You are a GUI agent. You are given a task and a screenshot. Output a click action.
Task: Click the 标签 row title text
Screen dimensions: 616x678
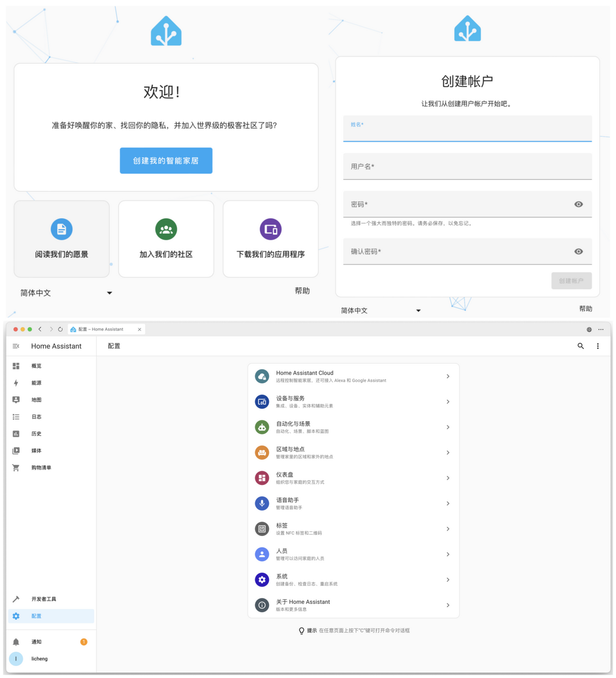[x=282, y=526]
